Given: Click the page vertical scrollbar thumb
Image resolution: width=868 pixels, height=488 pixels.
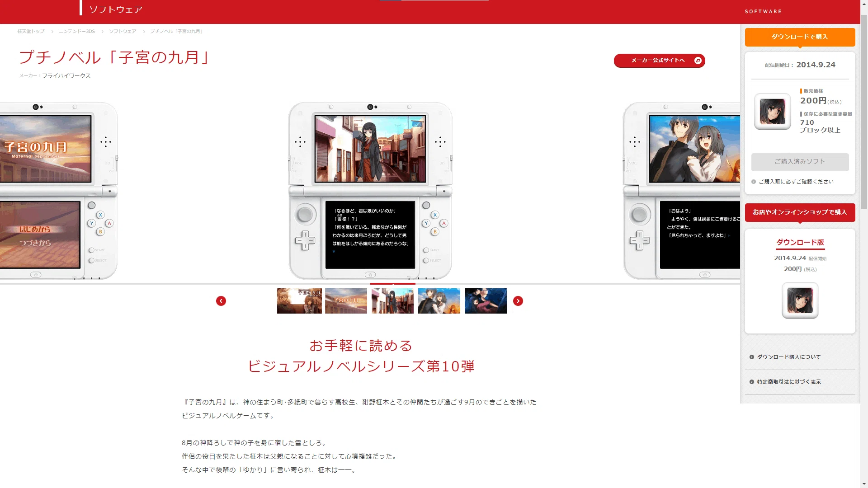Looking at the screenshot, I should pyautogui.click(x=864, y=113).
